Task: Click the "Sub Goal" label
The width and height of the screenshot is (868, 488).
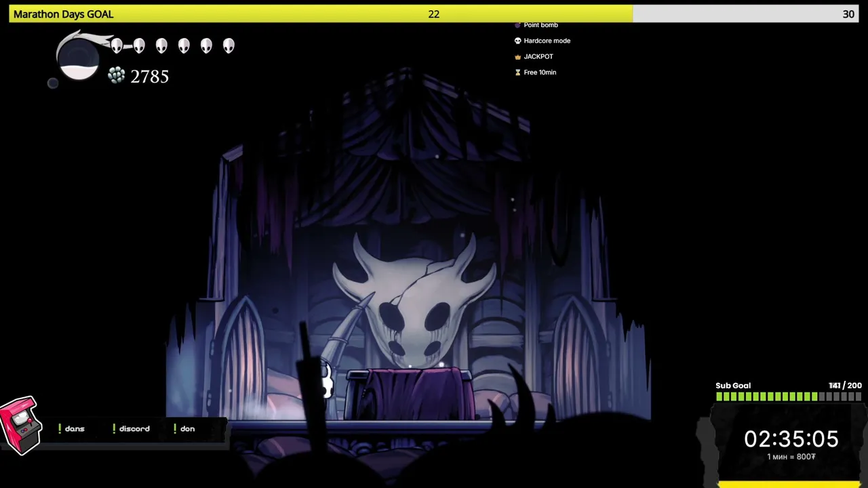Action: coord(733,386)
